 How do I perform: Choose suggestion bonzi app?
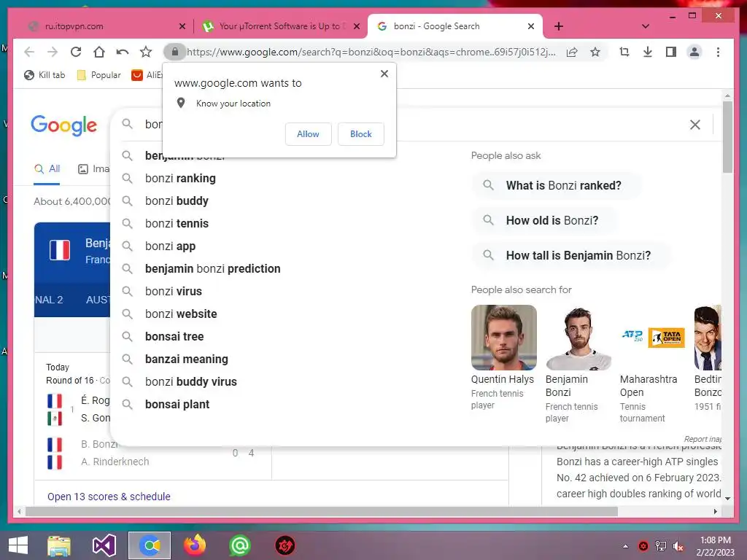(x=170, y=246)
